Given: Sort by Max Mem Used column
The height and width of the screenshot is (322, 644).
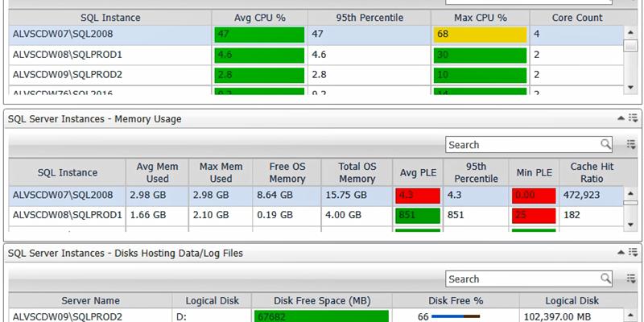Looking at the screenshot, I should point(221,172).
